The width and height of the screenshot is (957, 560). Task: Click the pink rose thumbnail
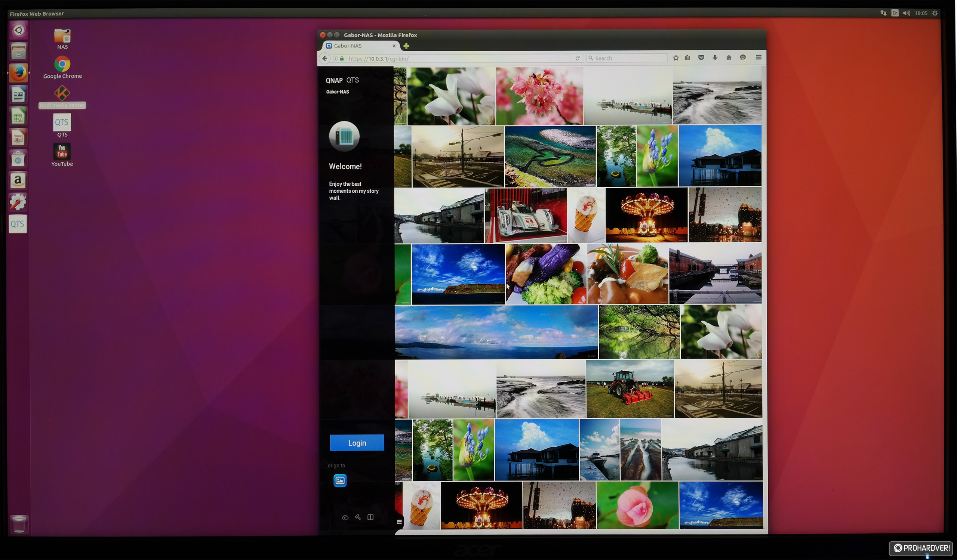click(637, 505)
